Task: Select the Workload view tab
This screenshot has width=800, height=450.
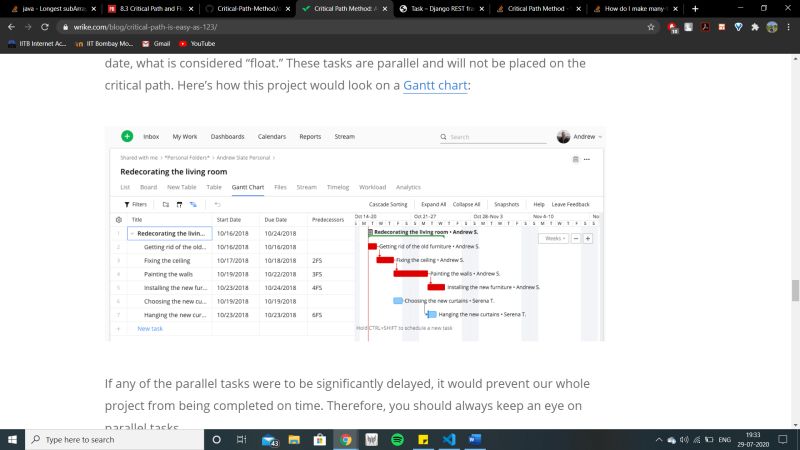Action: click(x=372, y=187)
